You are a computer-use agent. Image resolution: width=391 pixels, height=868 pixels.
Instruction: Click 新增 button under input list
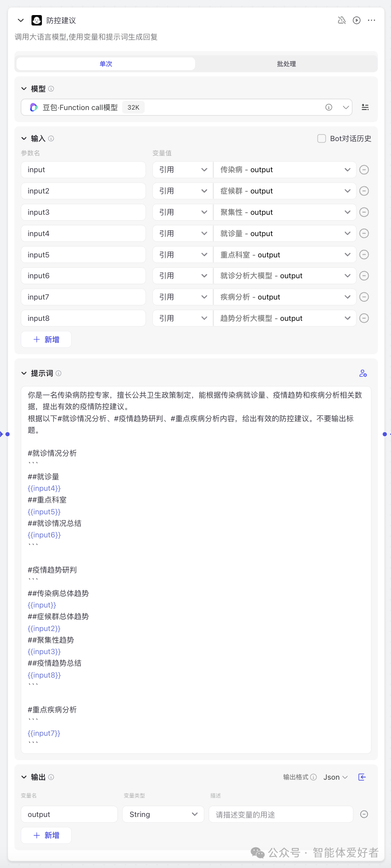click(x=46, y=339)
